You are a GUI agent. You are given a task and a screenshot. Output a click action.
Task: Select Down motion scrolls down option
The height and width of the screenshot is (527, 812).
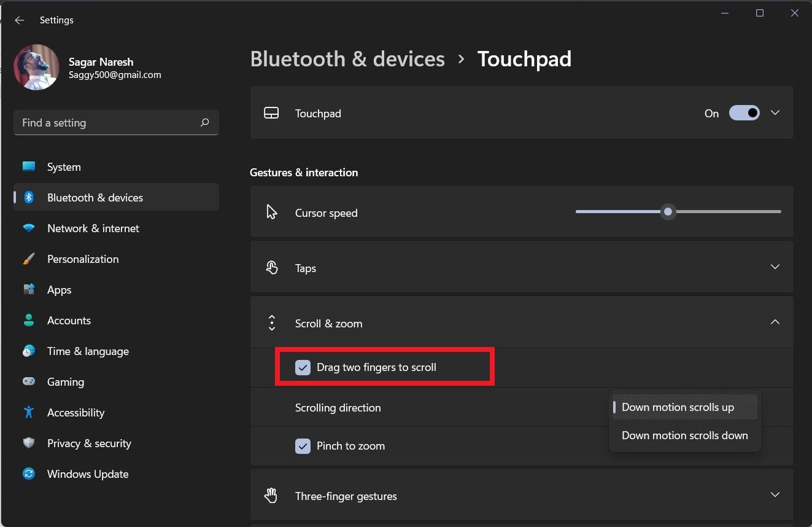684,435
